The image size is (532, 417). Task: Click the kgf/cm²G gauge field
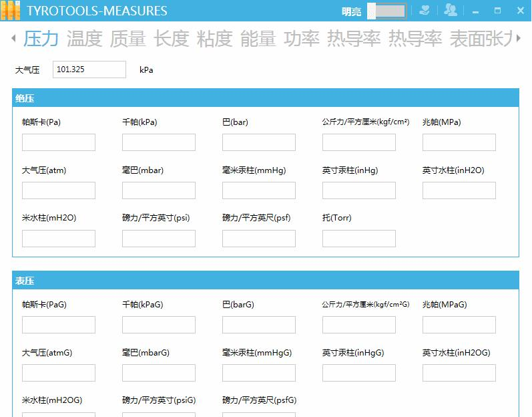click(x=359, y=325)
